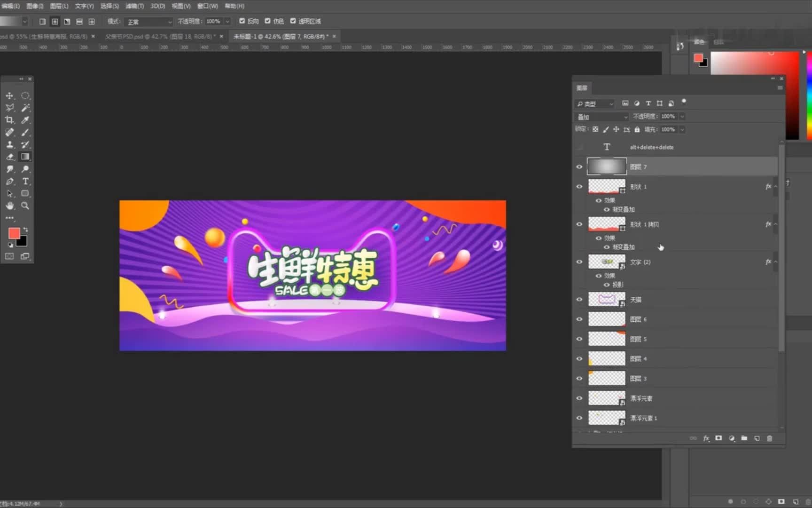Image resolution: width=812 pixels, height=508 pixels.
Task: Select the Zoom tool
Action: 24,205
